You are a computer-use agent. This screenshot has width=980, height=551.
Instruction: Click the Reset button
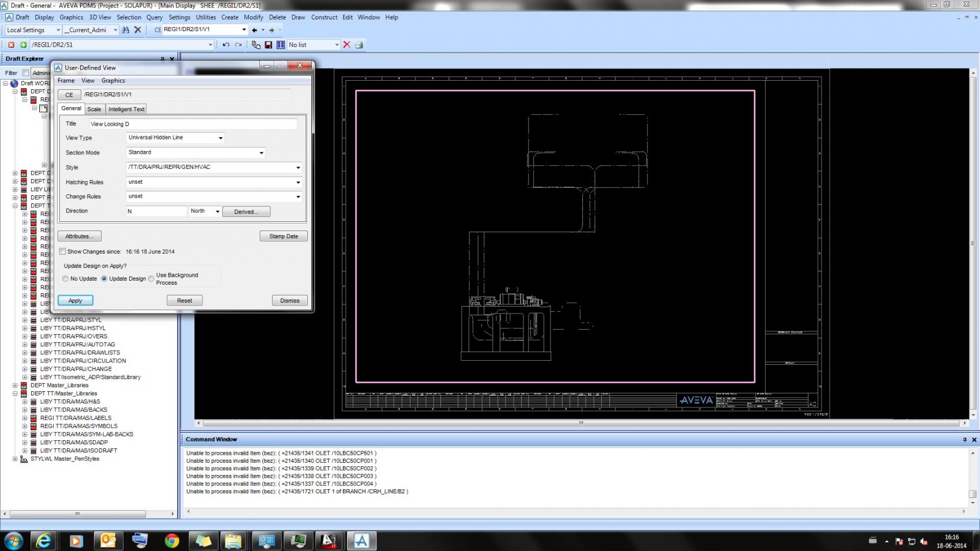click(184, 300)
